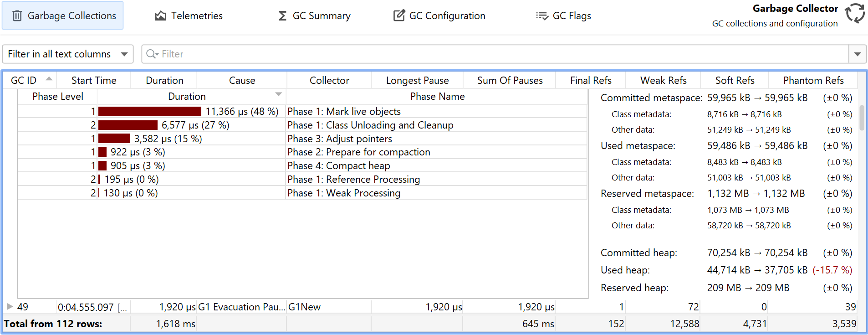Click the Garbage Collections trash icon
This screenshot has width=868, height=335.
tap(17, 16)
